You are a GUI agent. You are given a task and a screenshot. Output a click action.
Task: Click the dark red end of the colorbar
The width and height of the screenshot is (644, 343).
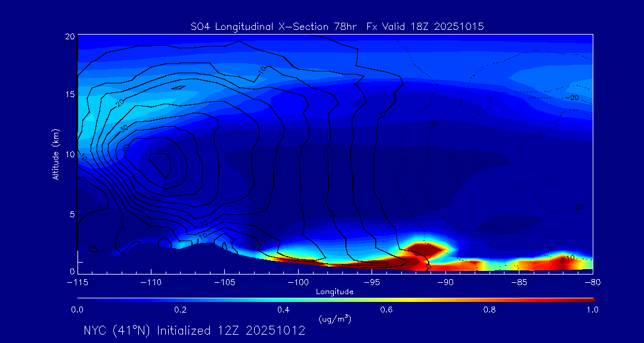[x=589, y=300]
